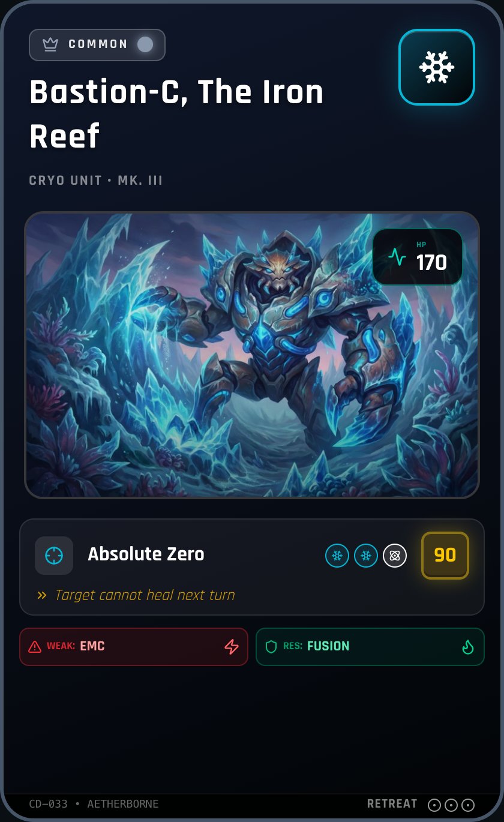Click the white atom energy cost icon
Image resolution: width=504 pixels, height=822 pixels.
click(x=395, y=556)
